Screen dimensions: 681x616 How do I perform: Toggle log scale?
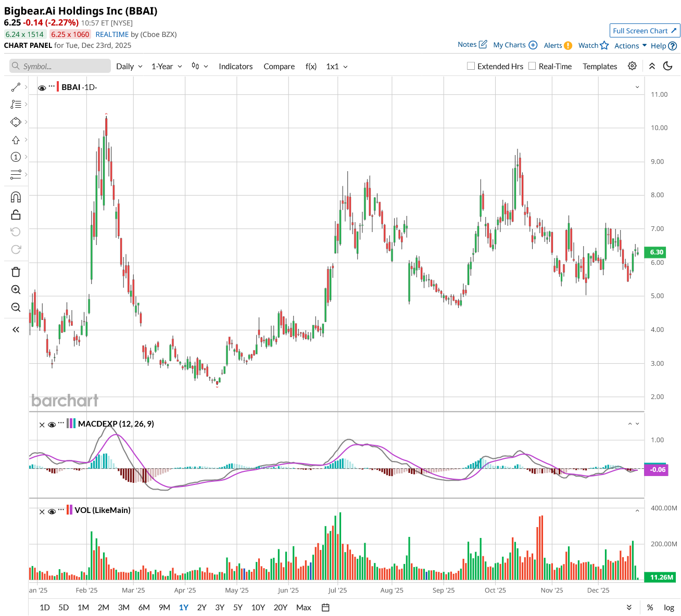tap(669, 607)
